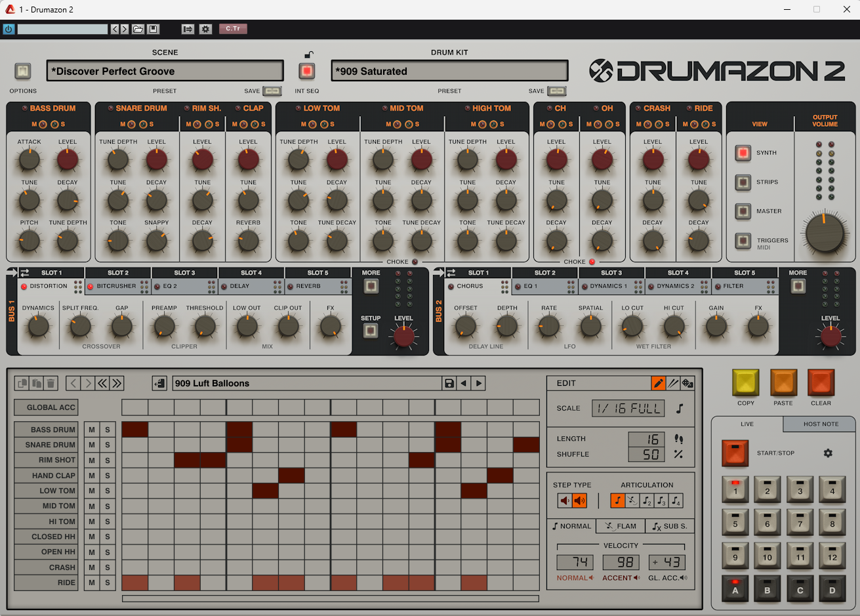Click the footsteps icon next to LENGTH
860x616 pixels.
[678, 439]
